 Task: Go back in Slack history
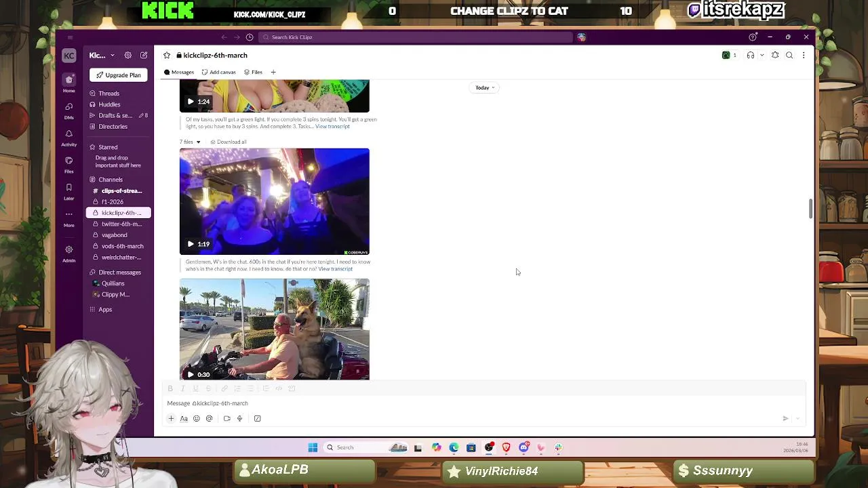pos(224,37)
